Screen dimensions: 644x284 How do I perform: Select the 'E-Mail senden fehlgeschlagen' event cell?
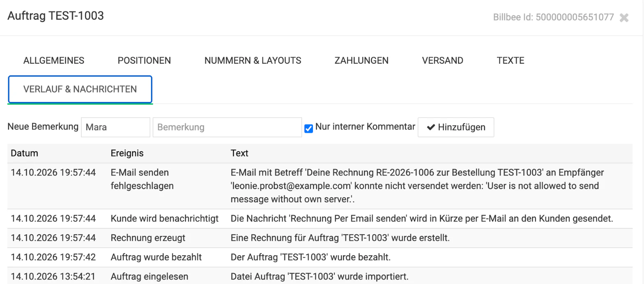142,179
